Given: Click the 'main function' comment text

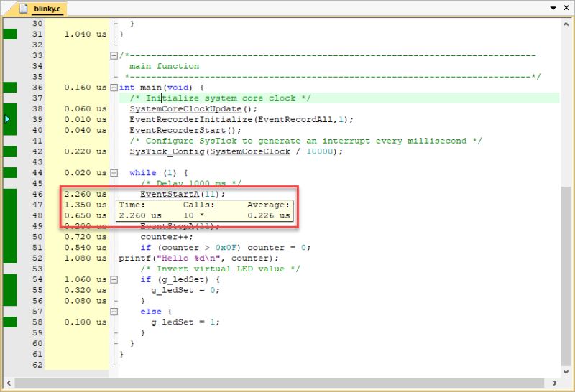Looking at the screenshot, I should pyautogui.click(x=165, y=66).
